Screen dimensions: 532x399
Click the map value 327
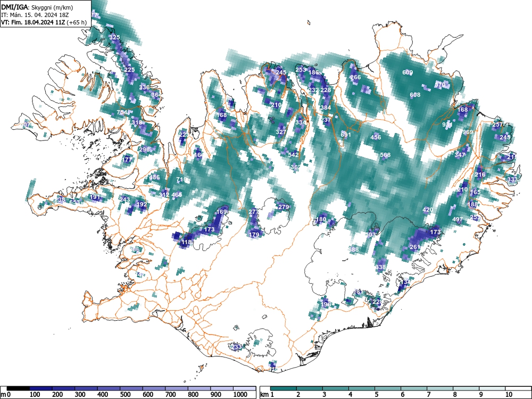pyautogui.click(x=281, y=132)
